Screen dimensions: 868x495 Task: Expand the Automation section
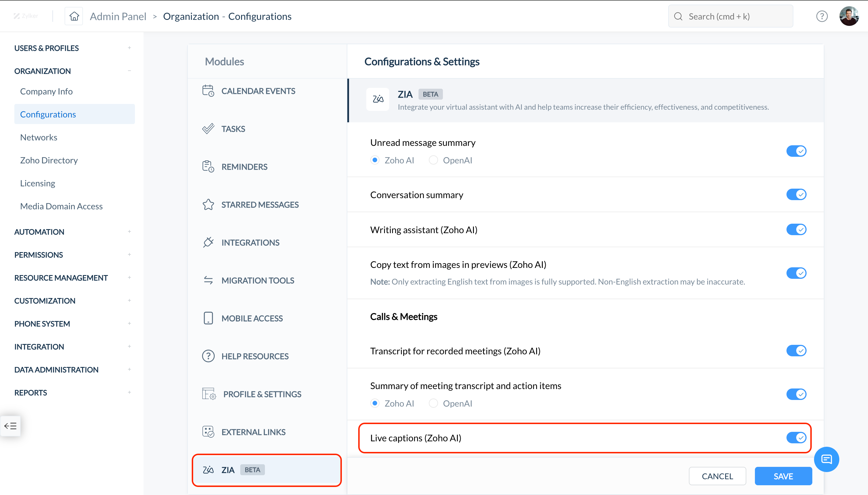(129, 231)
